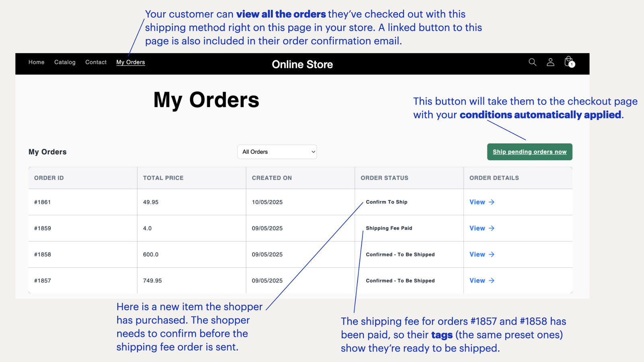644x362 pixels.
Task: Go to the Home menu item
Action: (x=36, y=62)
